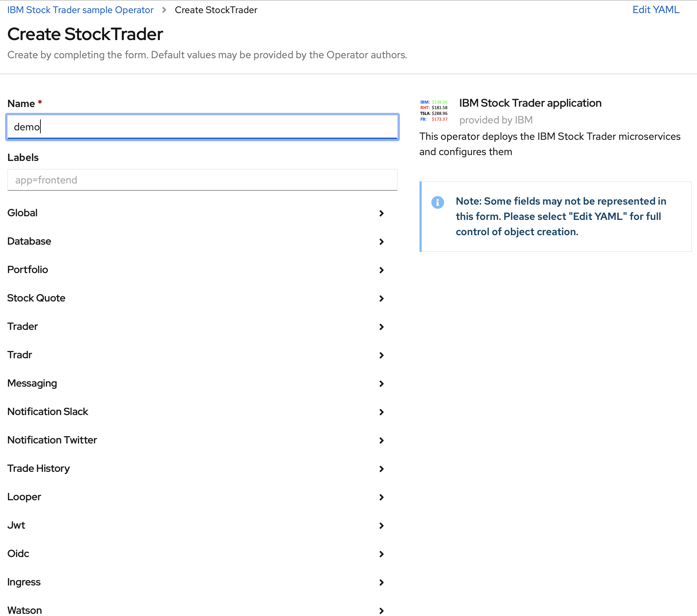Switch to Edit YAML view
This screenshot has width=697, height=616.
[x=656, y=10]
